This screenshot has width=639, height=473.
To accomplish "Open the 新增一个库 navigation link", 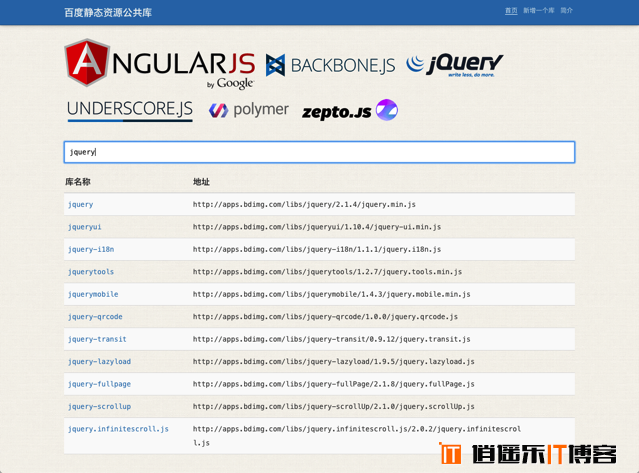I will coord(539,11).
